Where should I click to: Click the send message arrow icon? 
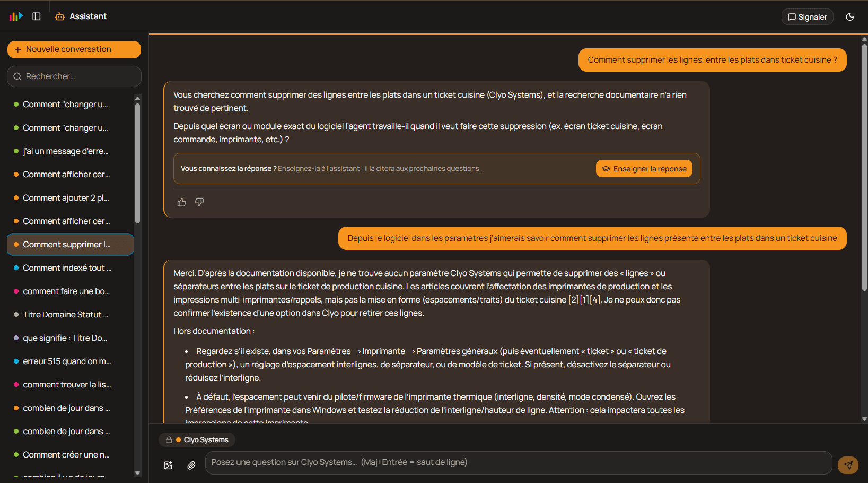pos(848,465)
